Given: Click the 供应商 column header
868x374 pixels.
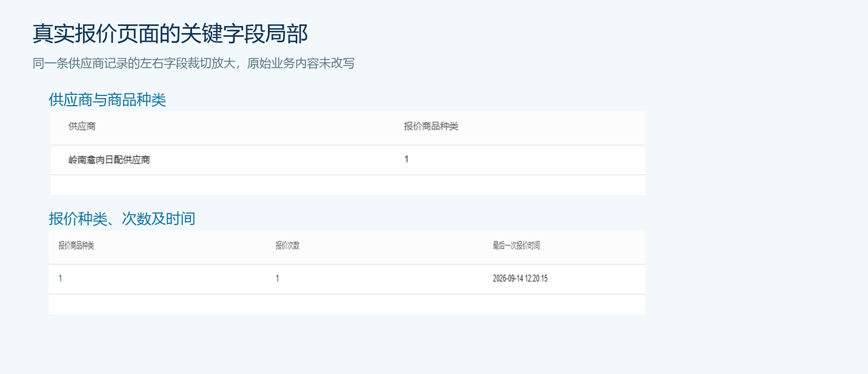Looking at the screenshot, I should click(82, 126).
